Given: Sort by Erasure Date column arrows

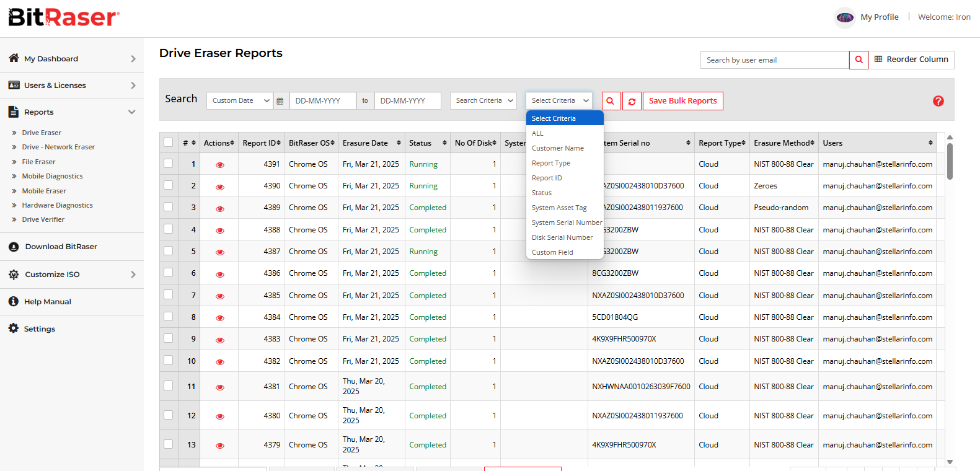Looking at the screenshot, I should 399,143.
